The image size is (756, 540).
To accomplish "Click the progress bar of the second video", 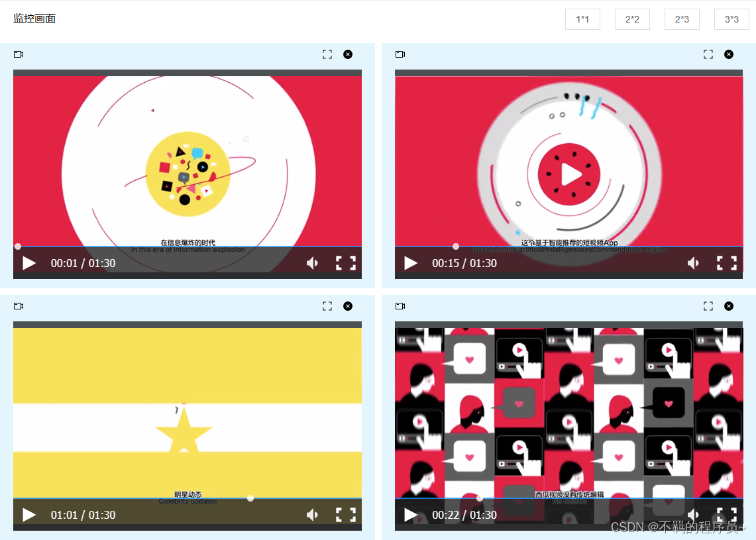I will tap(568, 246).
